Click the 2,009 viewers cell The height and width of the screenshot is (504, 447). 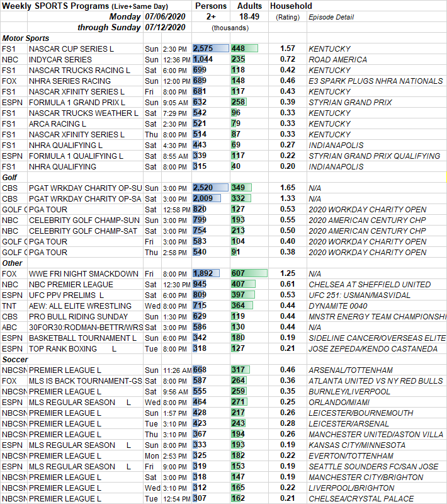[211, 198]
